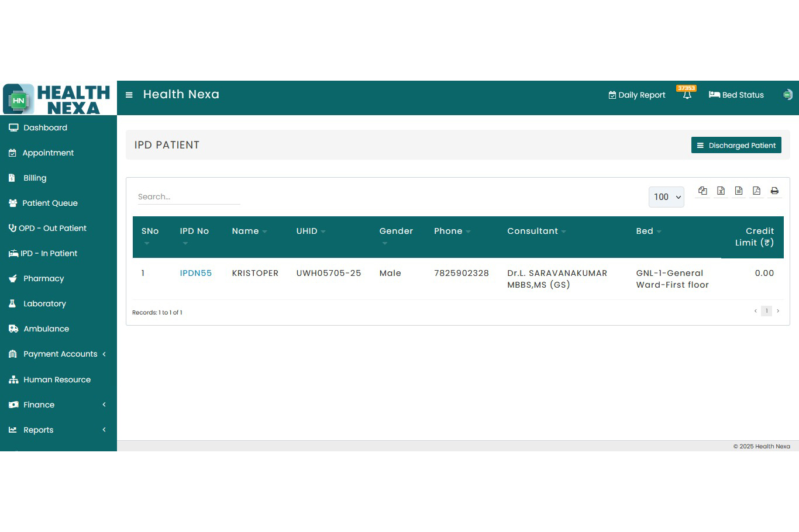Open Pharmacy from the sidebar
This screenshot has height=532, width=799.
pos(43,279)
